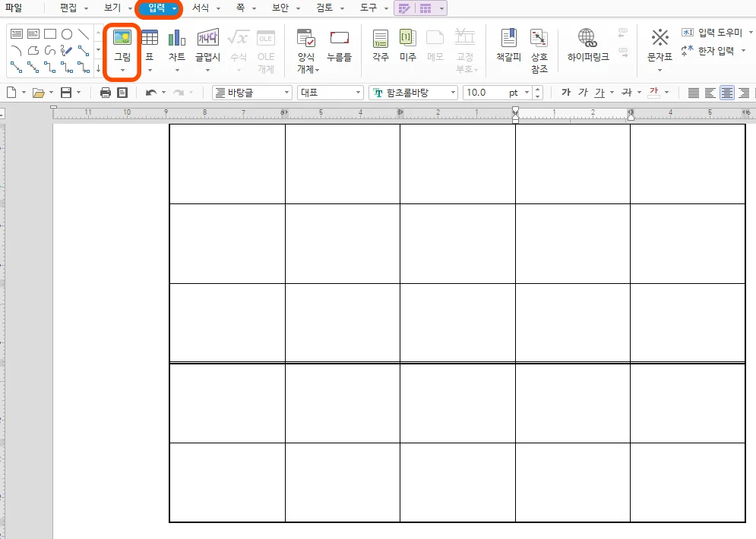Open the 쪽 menu
Image resolution: width=756 pixels, height=539 pixels.
(240, 8)
